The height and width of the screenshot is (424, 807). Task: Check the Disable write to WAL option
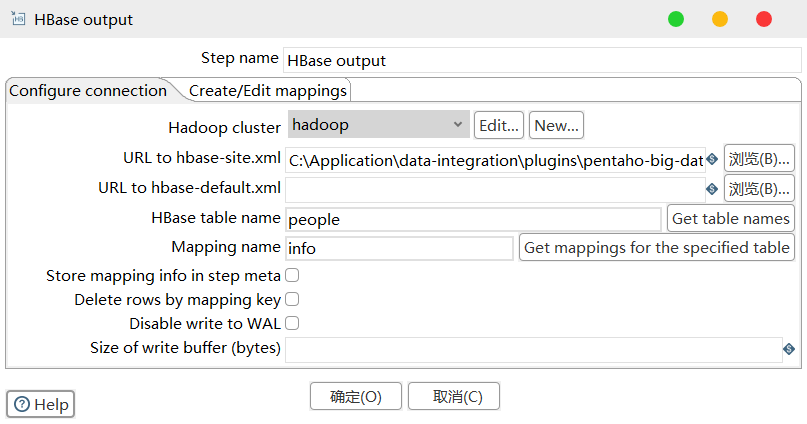(293, 323)
